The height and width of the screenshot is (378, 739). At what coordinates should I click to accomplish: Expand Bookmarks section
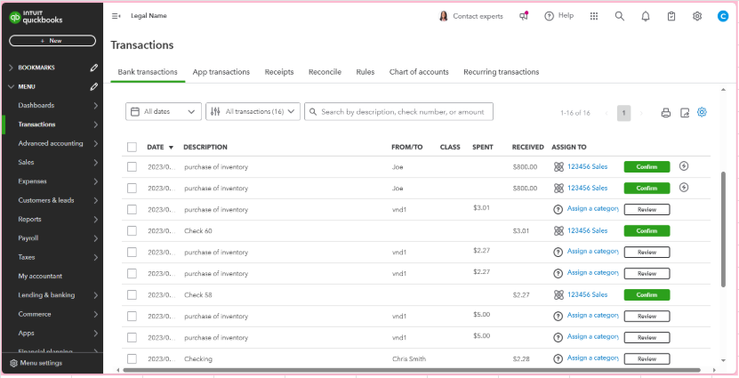11,68
